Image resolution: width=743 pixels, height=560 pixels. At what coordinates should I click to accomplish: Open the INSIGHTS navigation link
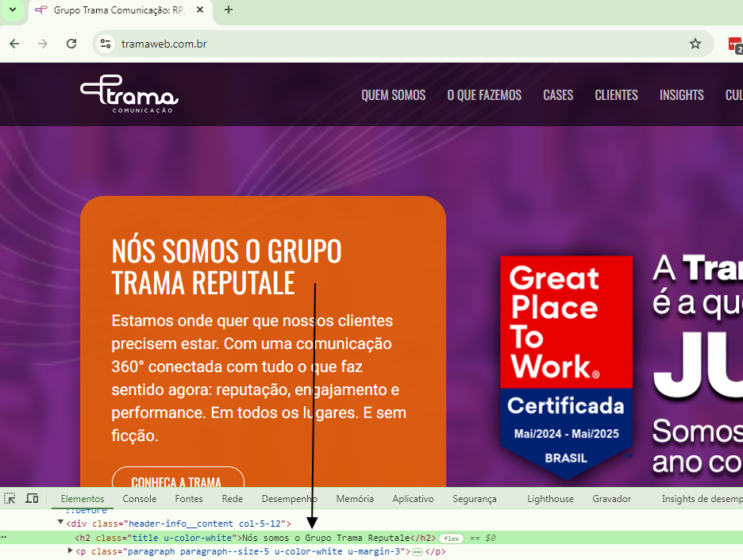(x=681, y=95)
